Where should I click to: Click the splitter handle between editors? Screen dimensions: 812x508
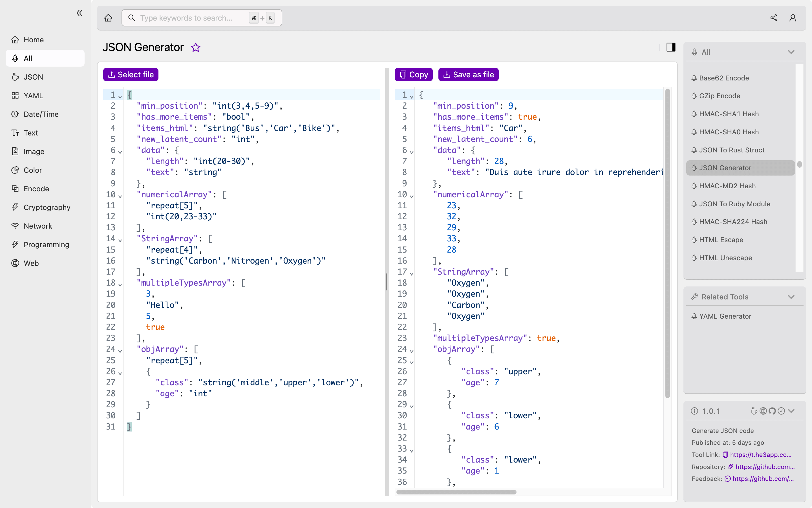[387, 282]
